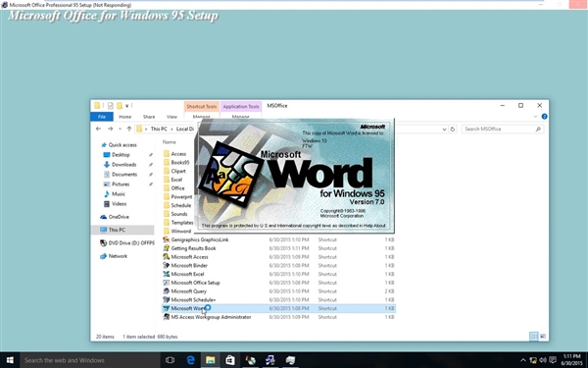The width and height of the screenshot is (588, 368).
Task: Click This PC in the address breadcrumb
Action: coord(159,129)
